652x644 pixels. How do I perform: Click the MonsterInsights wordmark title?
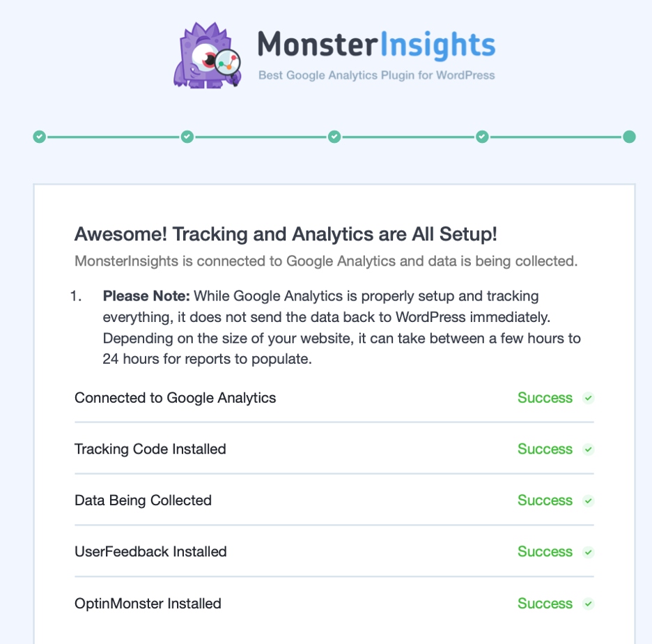click(376, 45)
